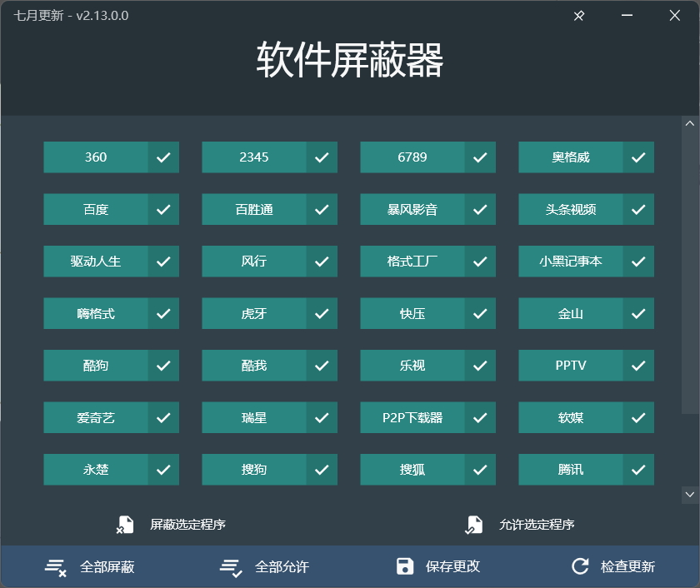Screen dimensions: 700x588
Task: Uncheck the 百度 blocking checkbox
Action: coord(163,209)
